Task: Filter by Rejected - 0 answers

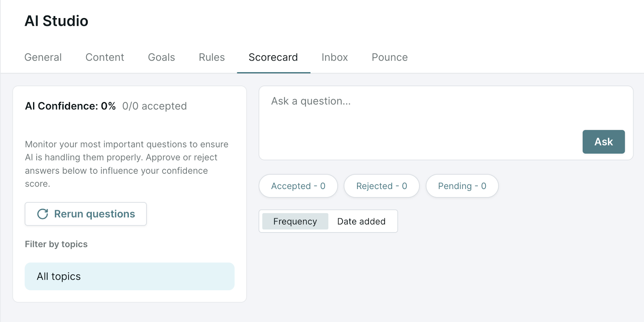Action: click(x=382, y=186)
